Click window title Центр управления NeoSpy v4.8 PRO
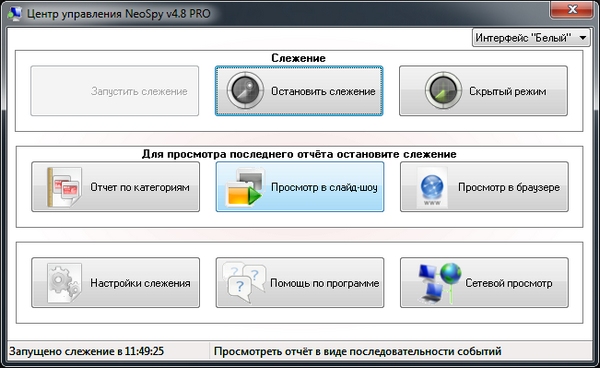The image size is (600, 368). click(x=119, y=14)
